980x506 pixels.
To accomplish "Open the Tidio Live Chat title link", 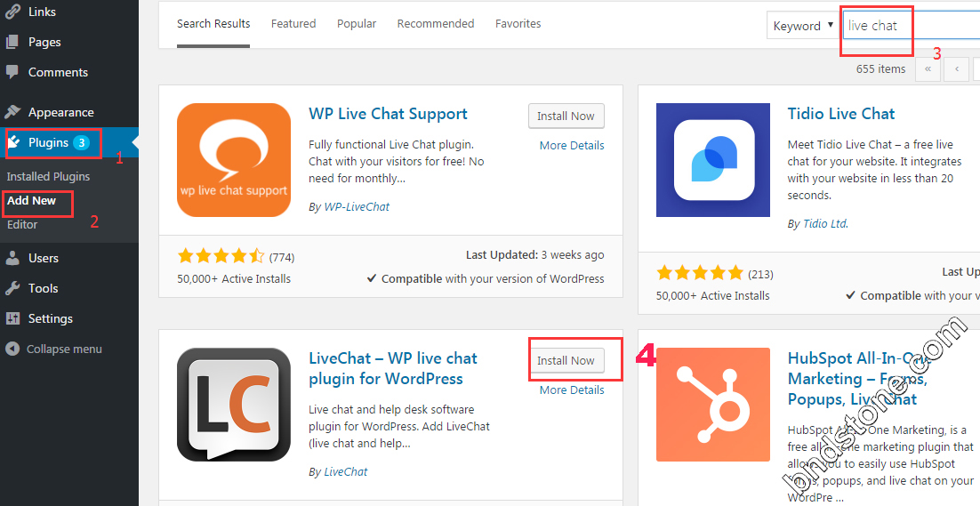I will [x=841, y=114].
